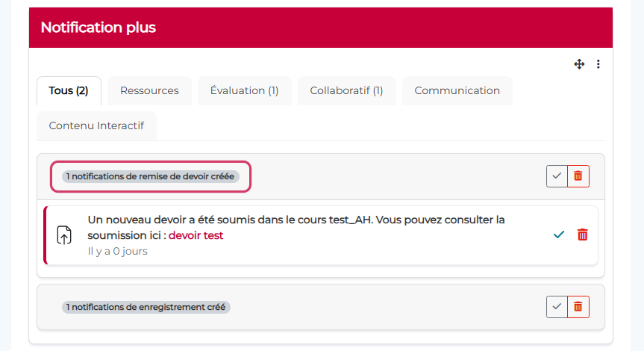The image size is (644, 351).
Task: Mark all remise de devoir notifications read
Action: click(x=557, y=177)
